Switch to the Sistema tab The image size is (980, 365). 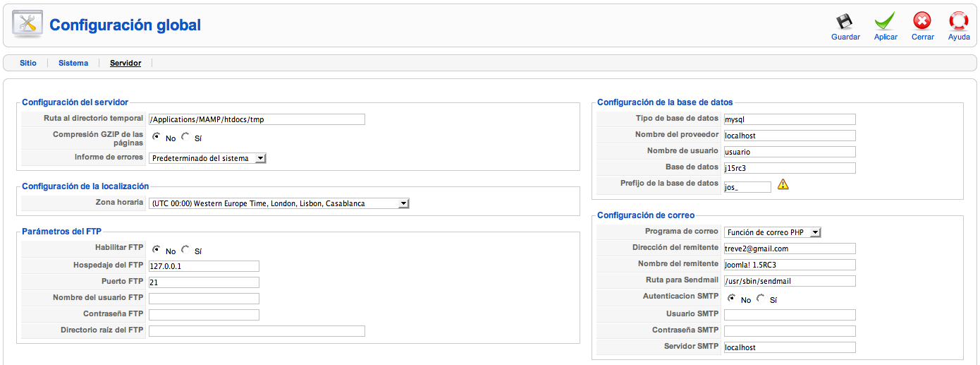[73, 63]
